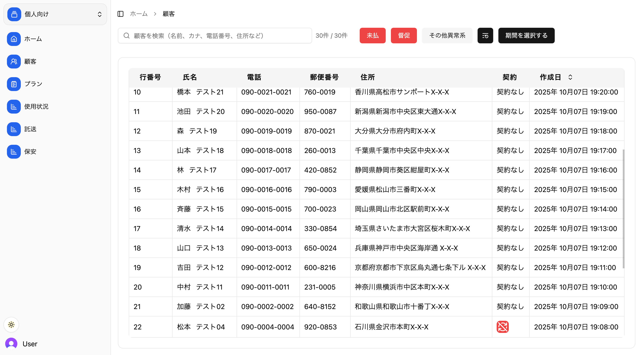Click inside the customer search field
Image resolution: width=644 pixels, height=355 pixels.
[x=215, y=36]
